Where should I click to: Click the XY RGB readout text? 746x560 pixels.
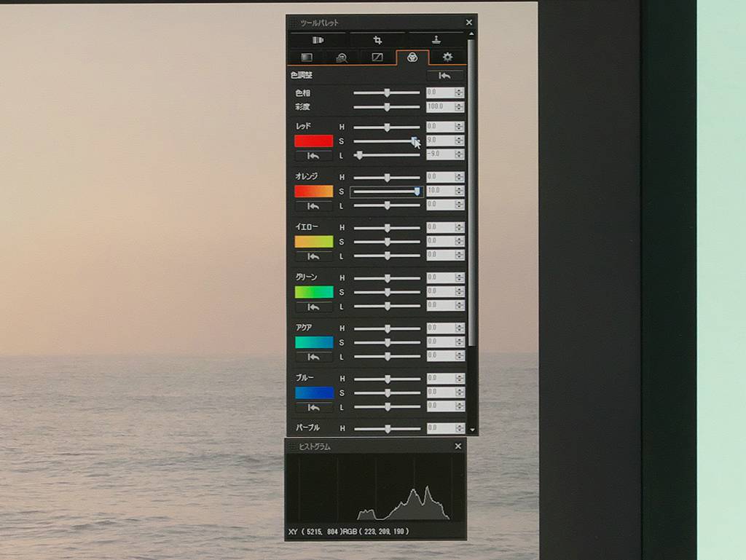pos(348,532)
